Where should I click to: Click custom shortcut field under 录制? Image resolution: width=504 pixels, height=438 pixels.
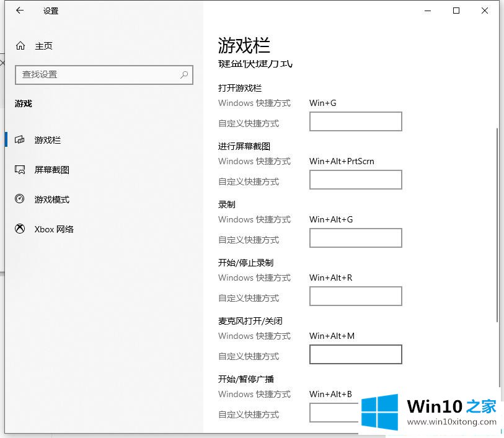click(x=355, y=238)
